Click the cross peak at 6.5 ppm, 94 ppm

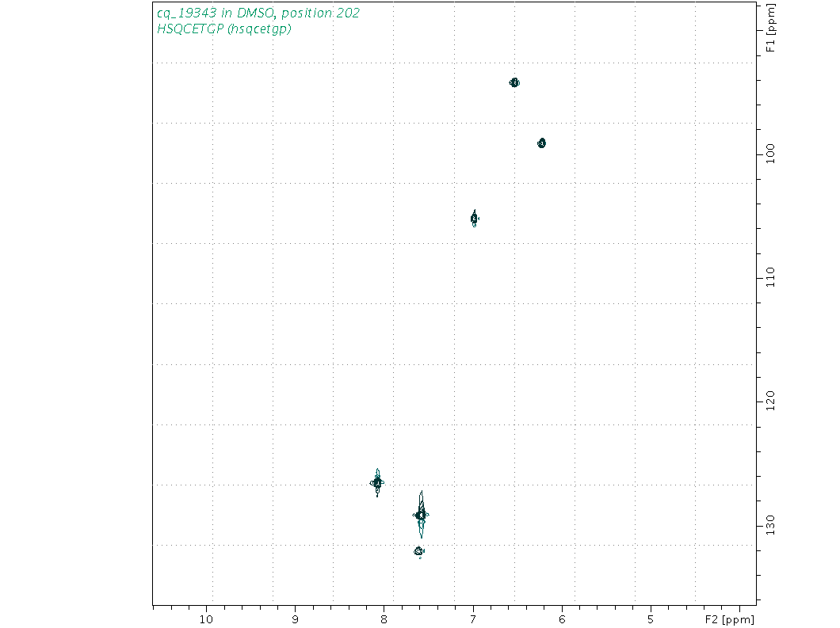coord(514,82)
